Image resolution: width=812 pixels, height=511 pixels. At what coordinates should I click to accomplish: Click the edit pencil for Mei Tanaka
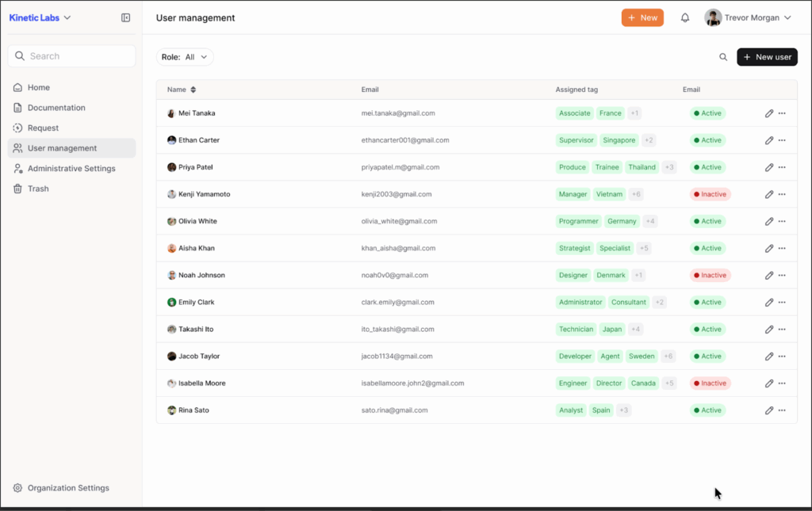coord(768,112)
